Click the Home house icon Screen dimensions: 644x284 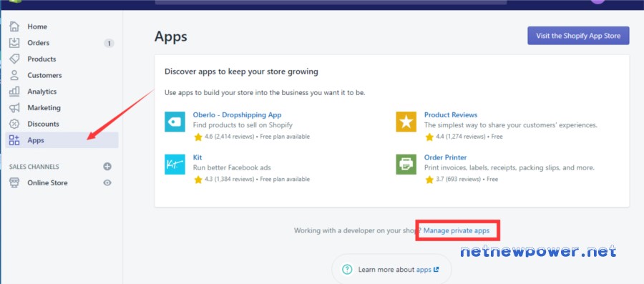pyautogui.click(x=14, y=26)
